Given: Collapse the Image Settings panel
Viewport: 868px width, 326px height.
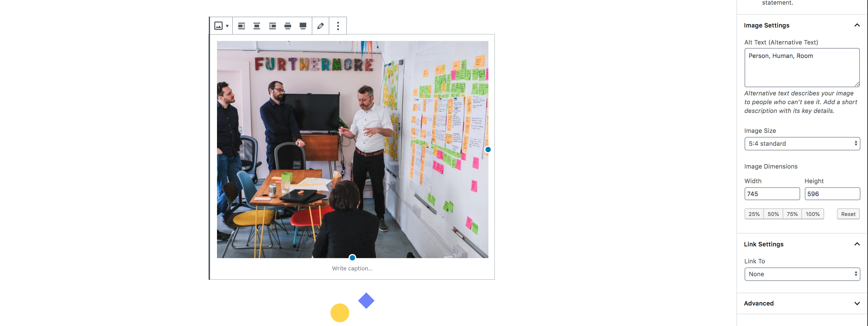Looking at the screenshot, I should coord(857,25).
